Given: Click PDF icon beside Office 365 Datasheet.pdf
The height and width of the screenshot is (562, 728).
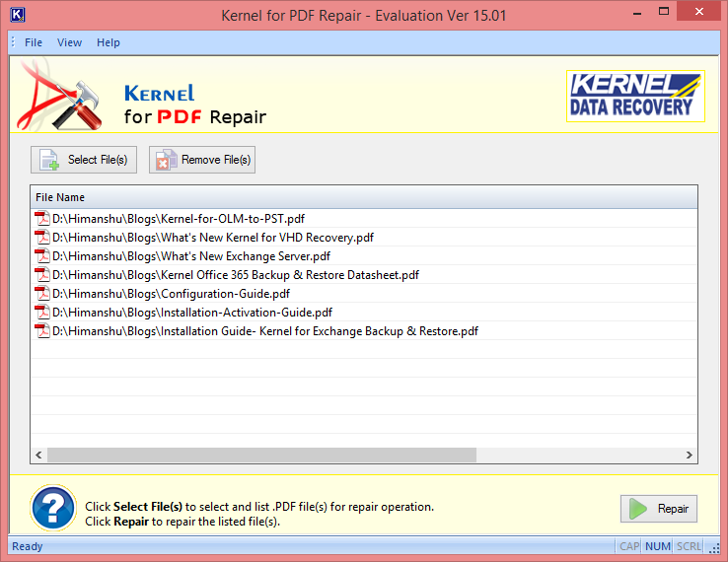Looking at the screenshot, I should [x=42, y=274].
